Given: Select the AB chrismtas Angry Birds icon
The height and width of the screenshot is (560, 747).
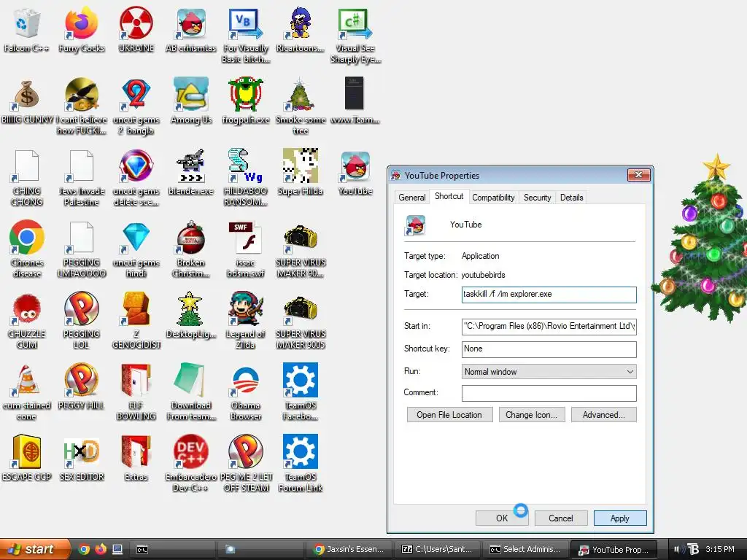Looking at the screenshot, I should (191, 23).
